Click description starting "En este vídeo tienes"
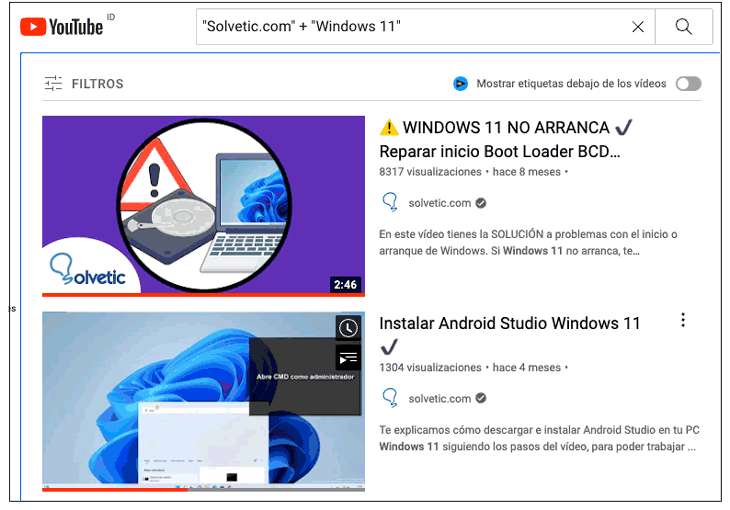730x510 pixels. click(x=528, y=243)
